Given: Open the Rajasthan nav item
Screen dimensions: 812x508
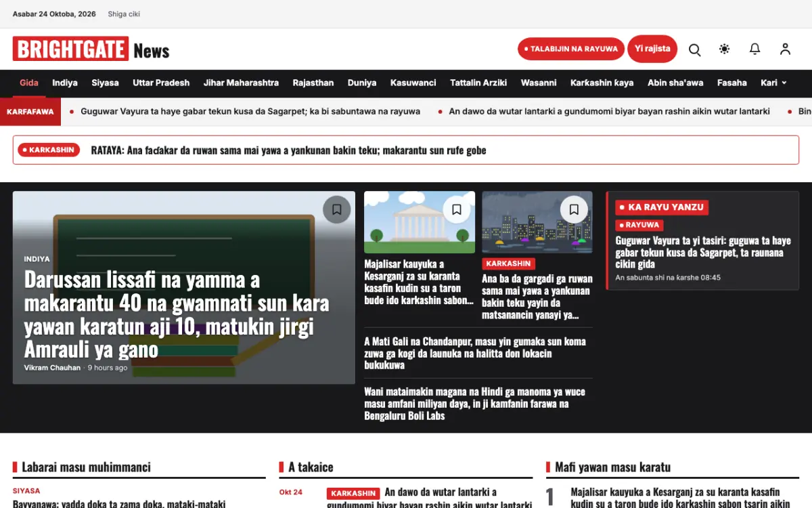Looking at the screenshot, I should tap(313, 83).
